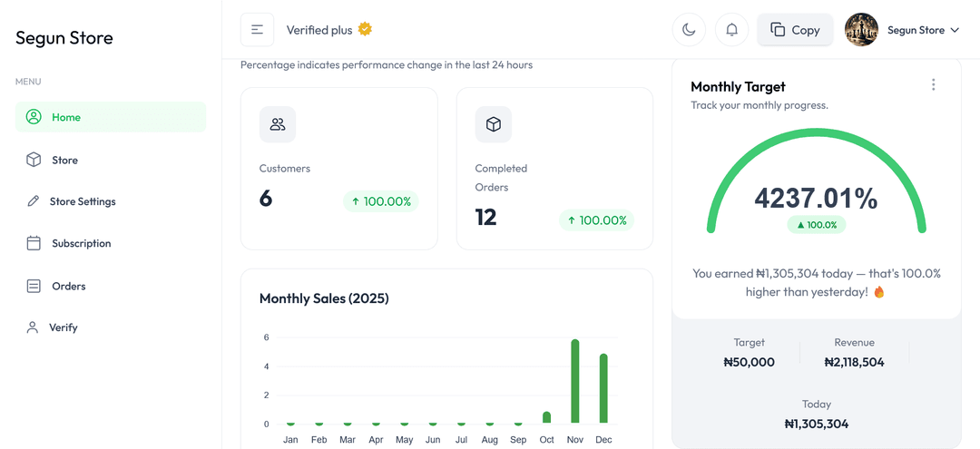980x449 pixels.
Task: Open Monthly Target three-dot options menu
Action: [933, 84]
